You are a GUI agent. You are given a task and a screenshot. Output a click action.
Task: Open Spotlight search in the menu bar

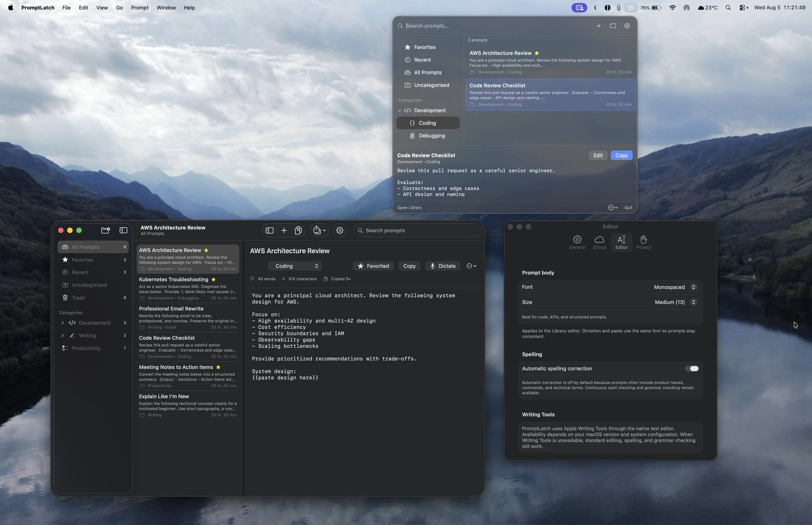point(728,7)
